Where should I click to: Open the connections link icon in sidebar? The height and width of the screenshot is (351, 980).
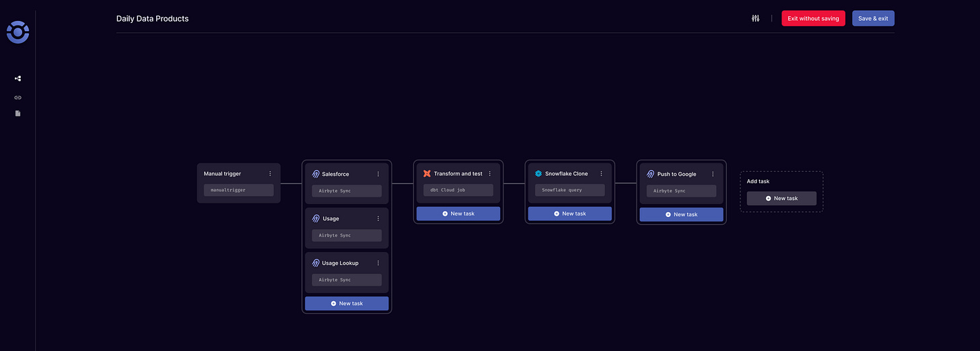[18, 97]
